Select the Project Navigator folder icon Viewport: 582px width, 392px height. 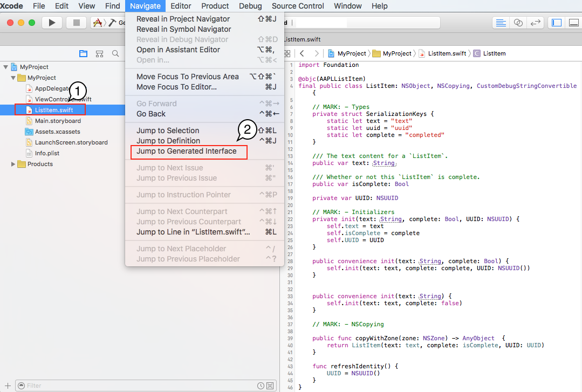point(83,53)
